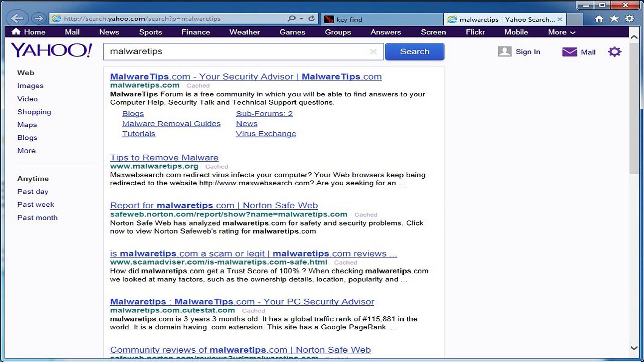Click the scrollbar down arrow
Screen dimensions: 644x362
tap(634, 348)
